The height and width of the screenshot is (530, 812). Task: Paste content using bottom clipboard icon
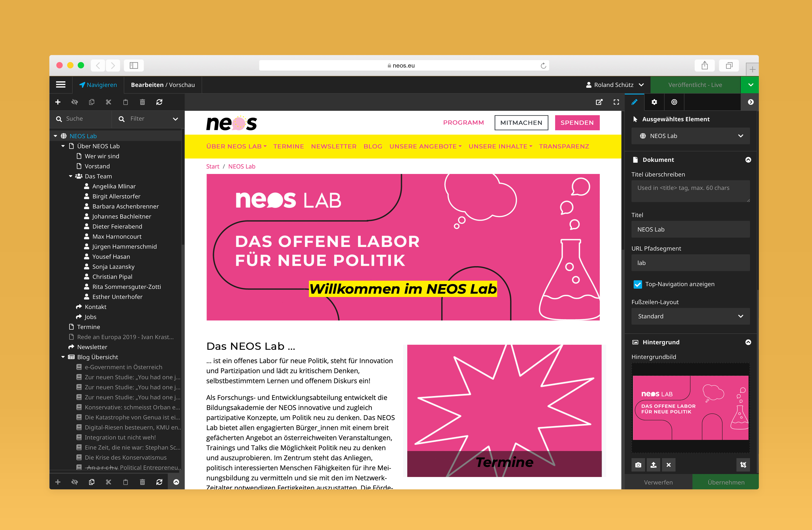[126, 482]
